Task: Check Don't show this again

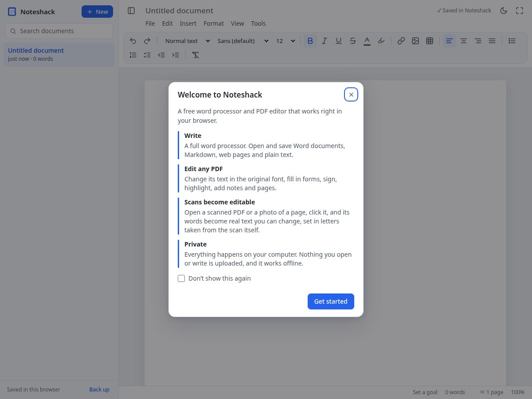Action: [181, 278]
